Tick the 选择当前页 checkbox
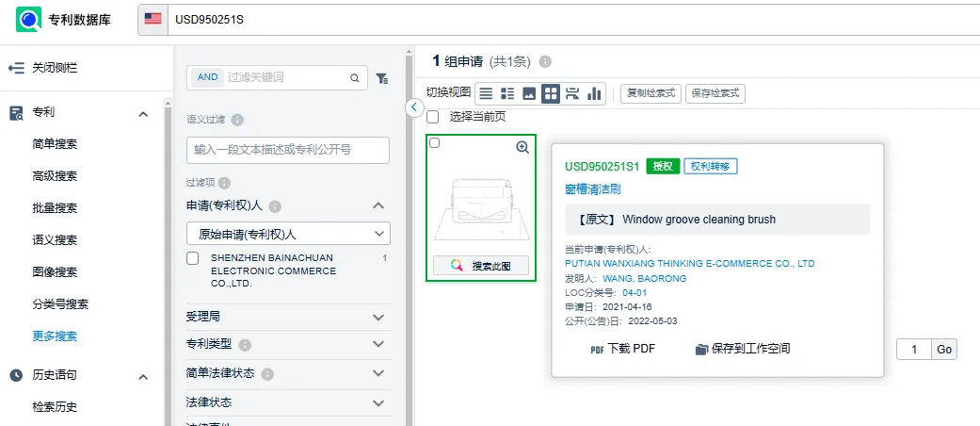 pos(432,117)
